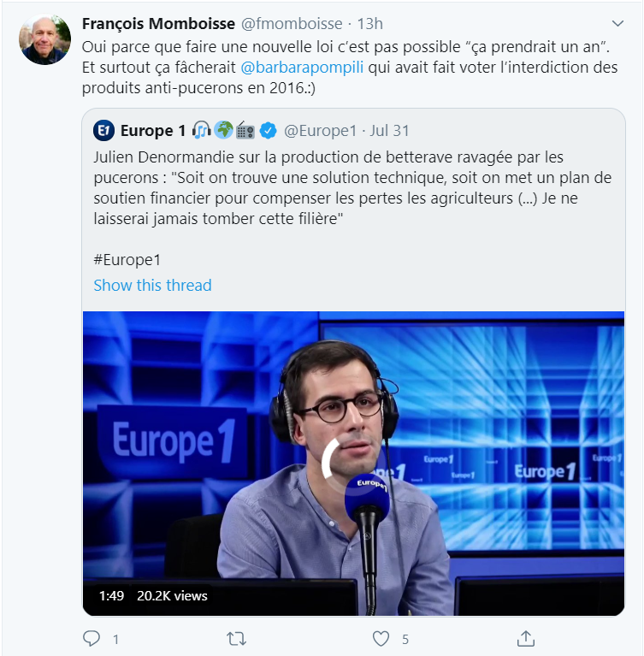Retweet using the retweet arrows icon

point(236,639)
